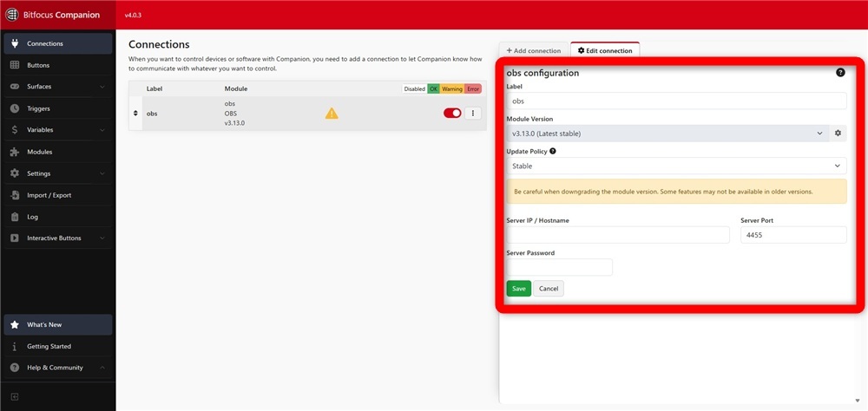This screenshot has height=411, width=868.
Task: Click the Getting Started info icon
Action: pos(15,346)
